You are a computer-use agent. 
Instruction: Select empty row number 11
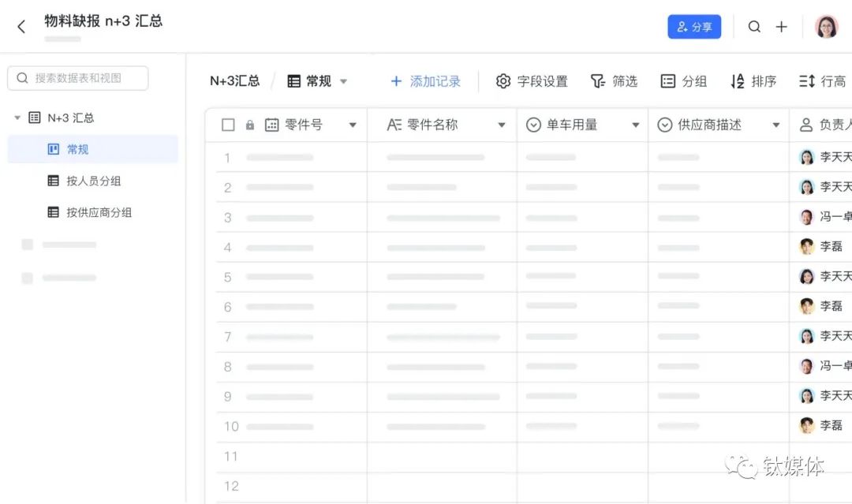pos(231,457)
